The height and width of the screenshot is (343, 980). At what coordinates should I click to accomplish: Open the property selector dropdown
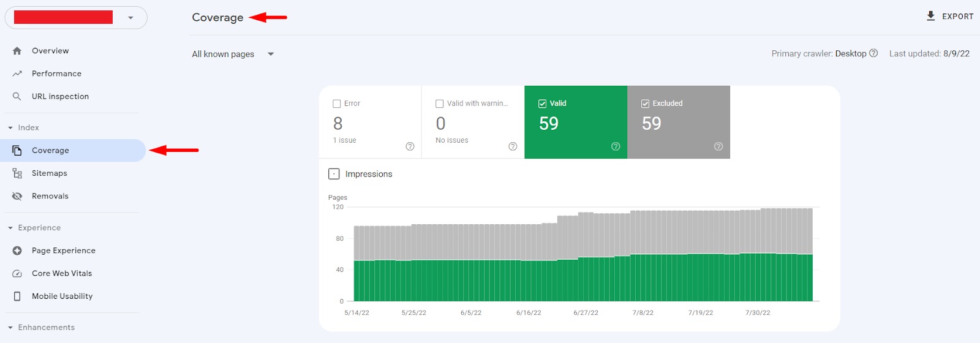(130, 18)
